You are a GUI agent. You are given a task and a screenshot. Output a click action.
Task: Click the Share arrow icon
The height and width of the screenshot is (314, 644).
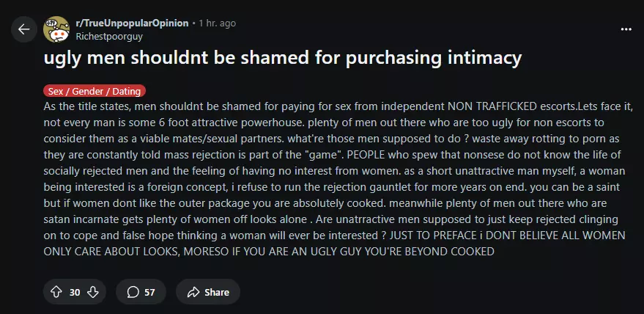tap(193, 292)
